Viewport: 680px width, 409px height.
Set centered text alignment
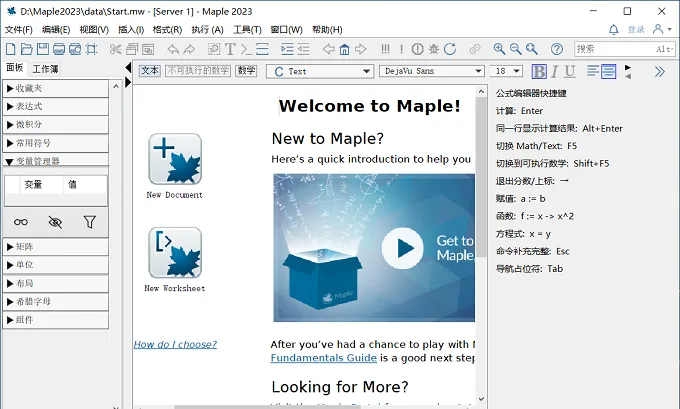[608, 71]
